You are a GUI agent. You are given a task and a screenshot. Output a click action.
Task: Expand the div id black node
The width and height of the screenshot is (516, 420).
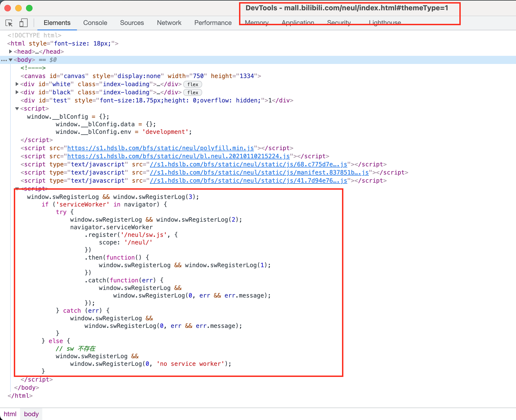17,92
